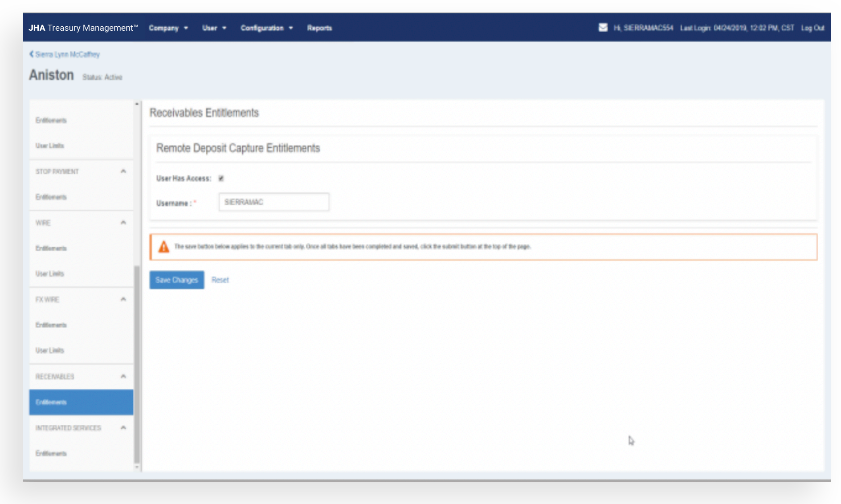
Task: Focus the Username input field
Action: click(x=274, y=202)
